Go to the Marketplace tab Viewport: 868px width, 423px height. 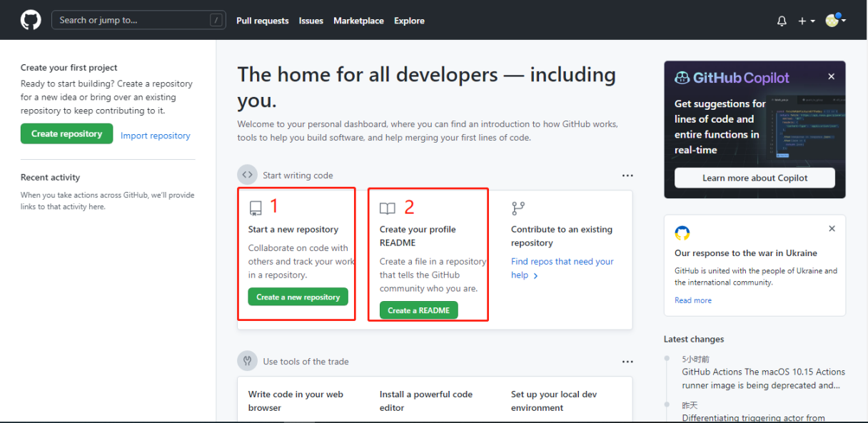pos(358,21)
